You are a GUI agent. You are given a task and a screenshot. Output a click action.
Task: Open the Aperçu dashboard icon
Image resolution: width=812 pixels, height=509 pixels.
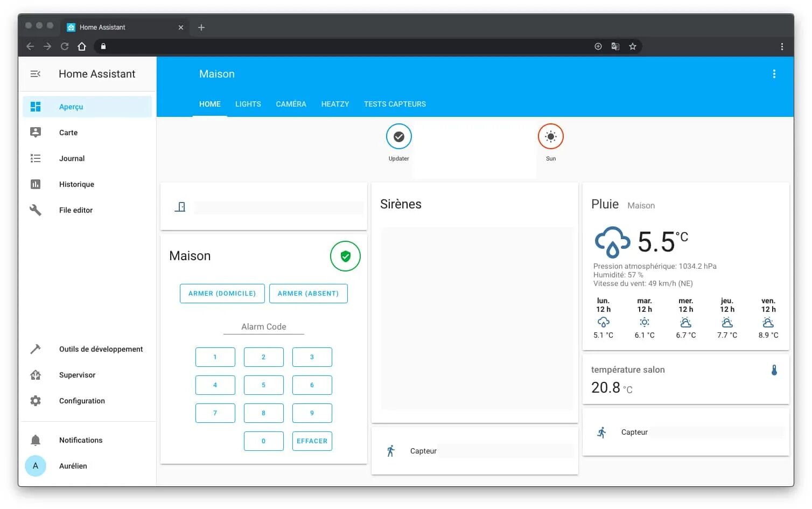point(36,107)
